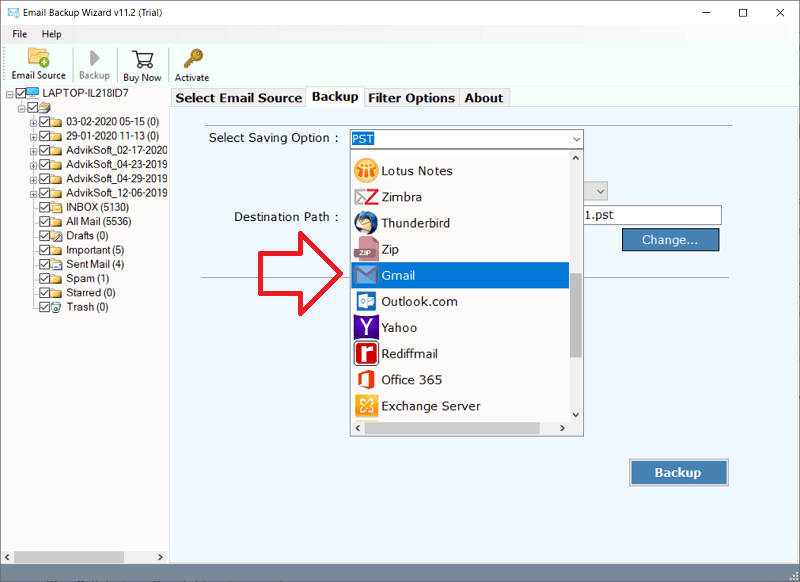Viewport: 800px width, 582px height.
Task: Choose the Zip file icon option
Action: 366,249
